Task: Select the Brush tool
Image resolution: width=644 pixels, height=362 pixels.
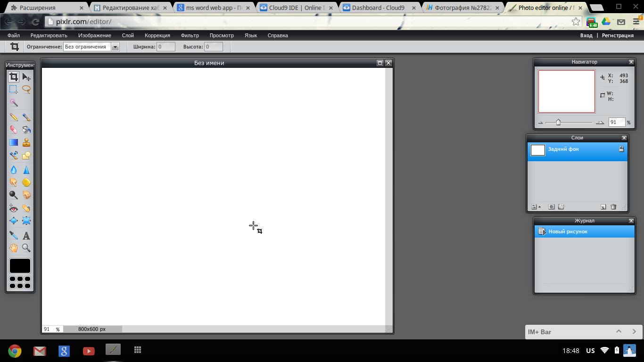Action: coord(26,117)
